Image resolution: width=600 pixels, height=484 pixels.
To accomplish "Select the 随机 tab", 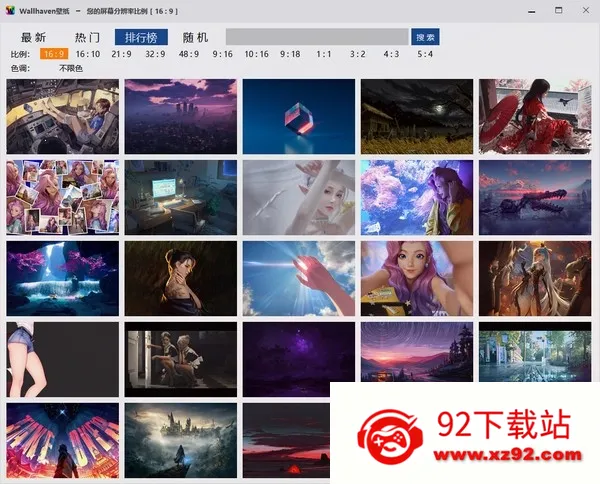I will (195, 37).
